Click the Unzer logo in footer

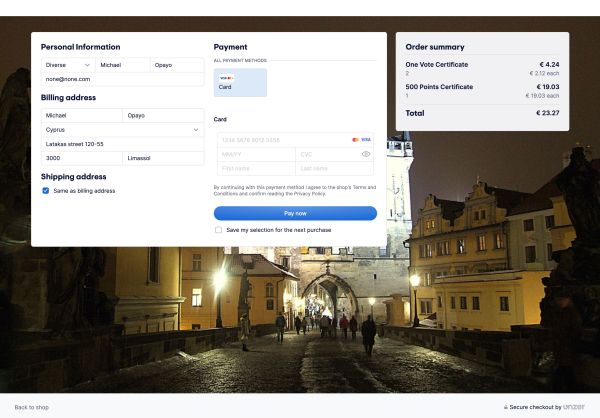click(x=574, y=407)
